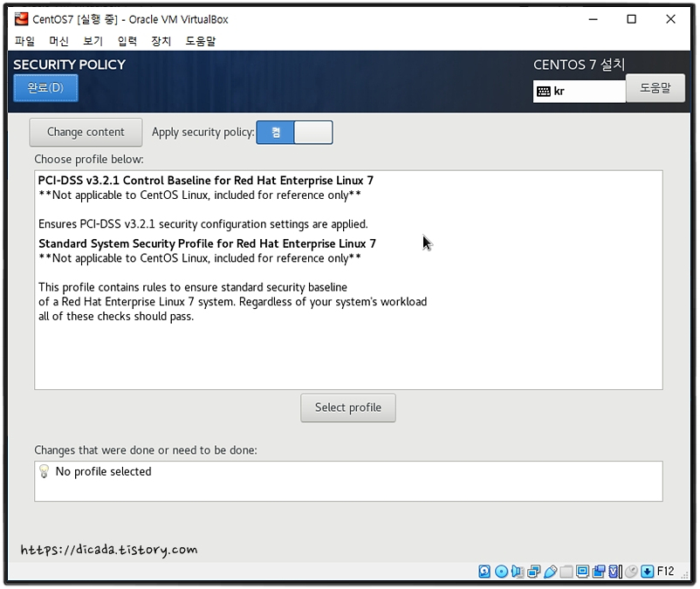This screenshot has height=589, width=700.
Task: Open the 입력 menu
Action: coord(127,41)
